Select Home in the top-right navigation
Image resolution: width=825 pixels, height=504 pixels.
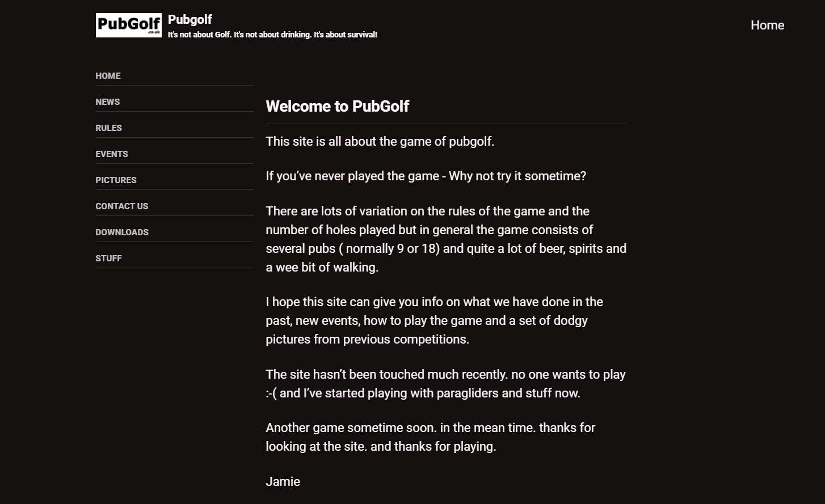pyautogui.click(x=767, y=25)
